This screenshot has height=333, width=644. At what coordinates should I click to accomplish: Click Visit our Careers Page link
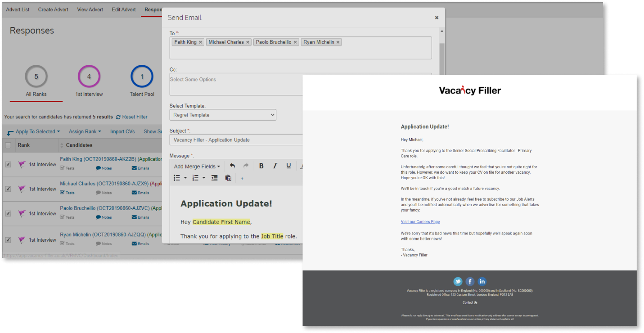click(420, 222)
